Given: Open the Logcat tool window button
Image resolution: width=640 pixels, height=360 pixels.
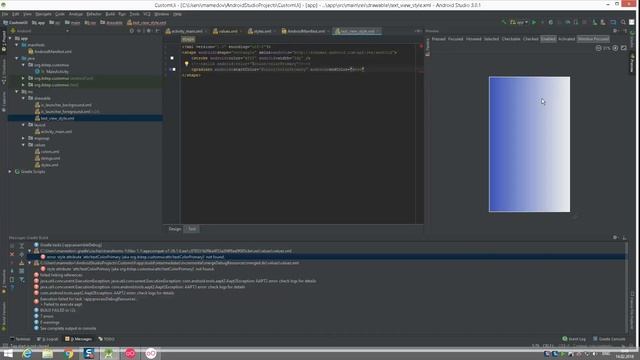Looking at the screenshot, I should pyautogui.click(x=47, y=339).
